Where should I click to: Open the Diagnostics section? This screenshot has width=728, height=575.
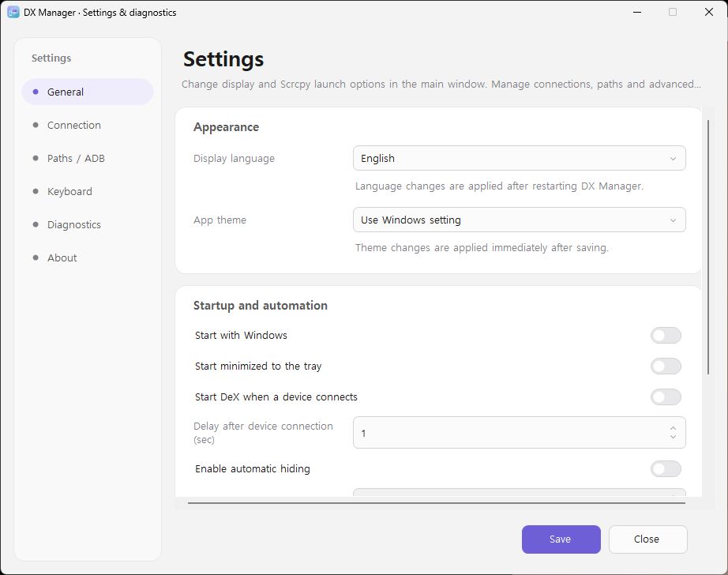point(88,225)
